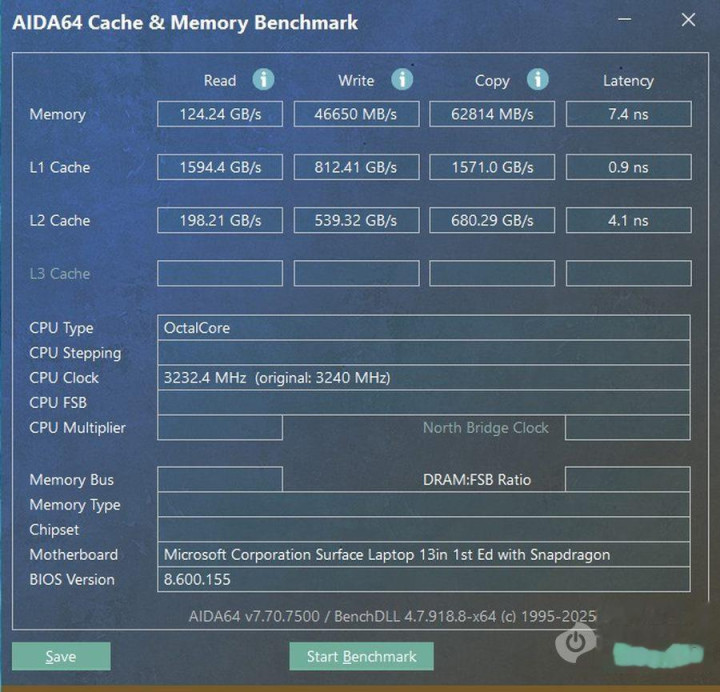Click the empty Chipset field
Screen dimensions: 720x692
pyautogui.click(x=424, y=529)
